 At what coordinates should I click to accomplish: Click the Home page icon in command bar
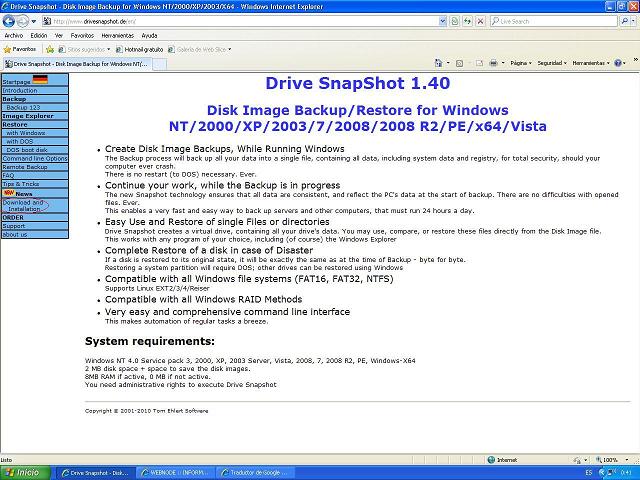(x=438, y=63)
